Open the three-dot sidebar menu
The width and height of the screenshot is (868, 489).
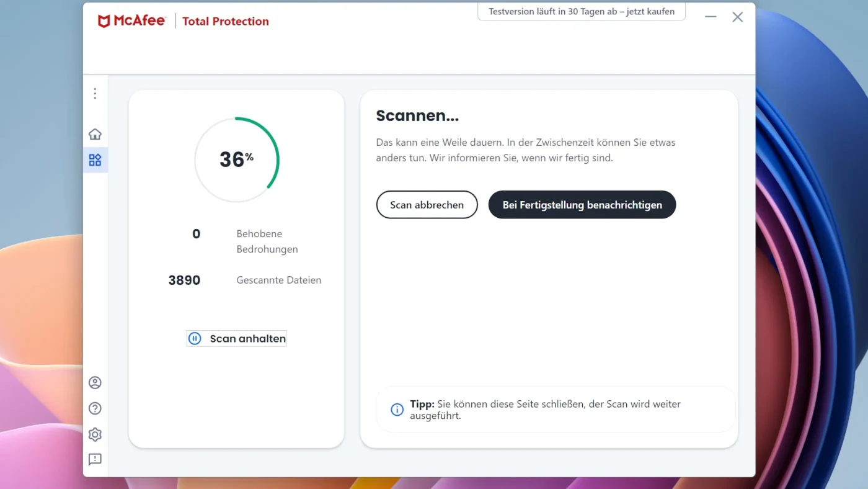click(x=95, y=93)
